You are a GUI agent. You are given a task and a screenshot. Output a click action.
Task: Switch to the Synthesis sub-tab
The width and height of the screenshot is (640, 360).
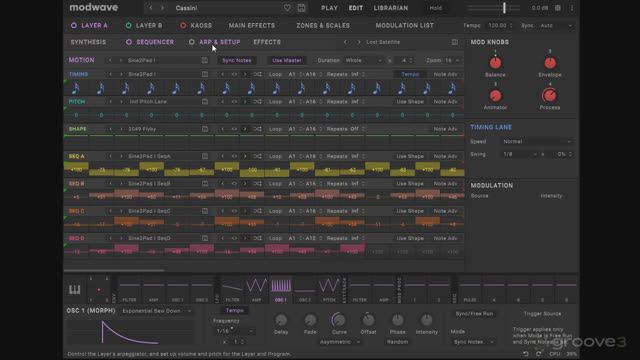tap(88, 42)
